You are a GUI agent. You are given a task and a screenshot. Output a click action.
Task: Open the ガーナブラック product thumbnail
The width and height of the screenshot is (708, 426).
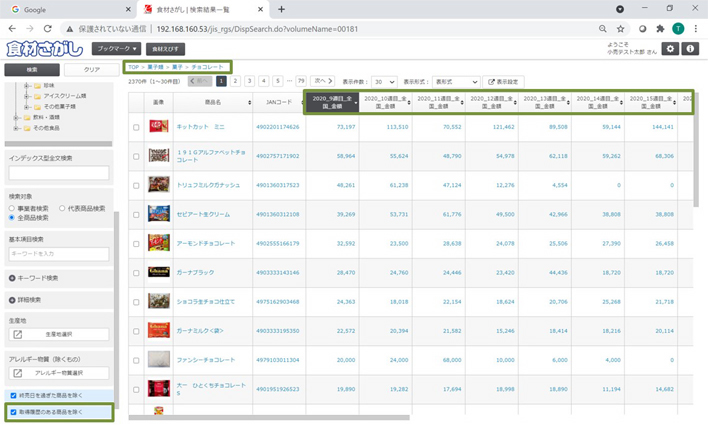[159, 272]
